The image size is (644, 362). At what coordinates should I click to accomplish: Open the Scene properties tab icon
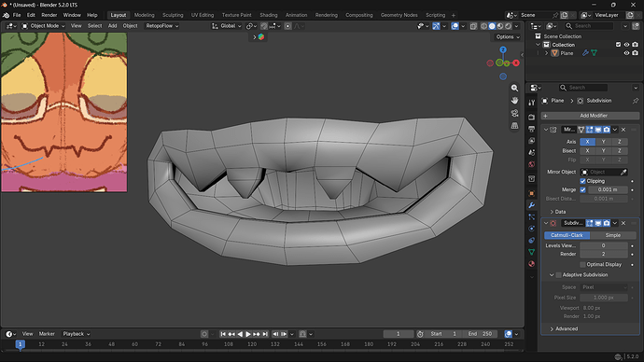531,153
